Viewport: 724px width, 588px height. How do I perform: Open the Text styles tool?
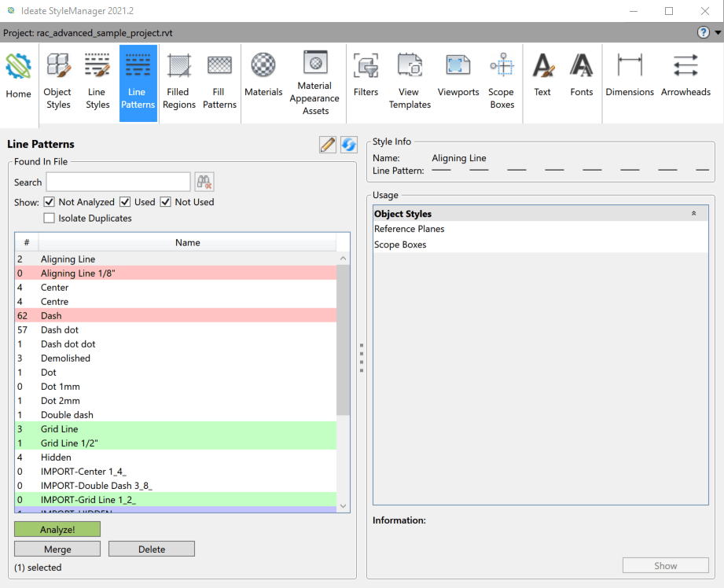tap(542, 76)
